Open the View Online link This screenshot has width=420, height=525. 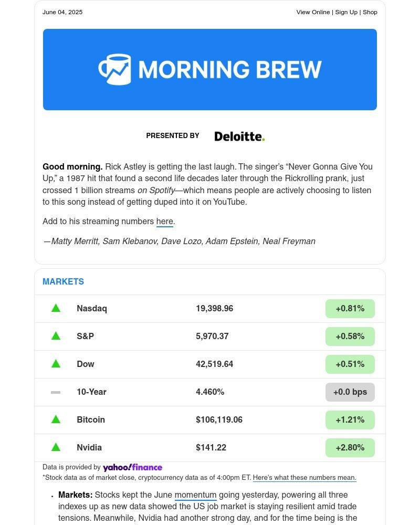(x=313, y=12)
